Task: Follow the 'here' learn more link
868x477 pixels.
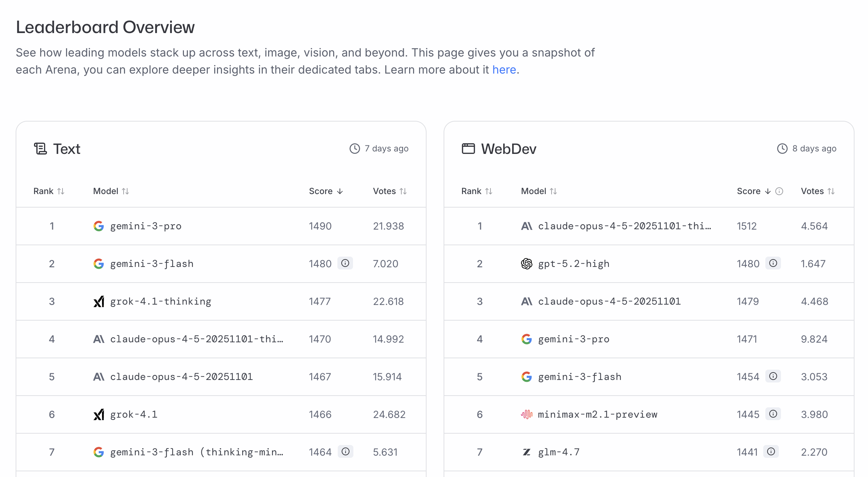Action: (504, 70)
